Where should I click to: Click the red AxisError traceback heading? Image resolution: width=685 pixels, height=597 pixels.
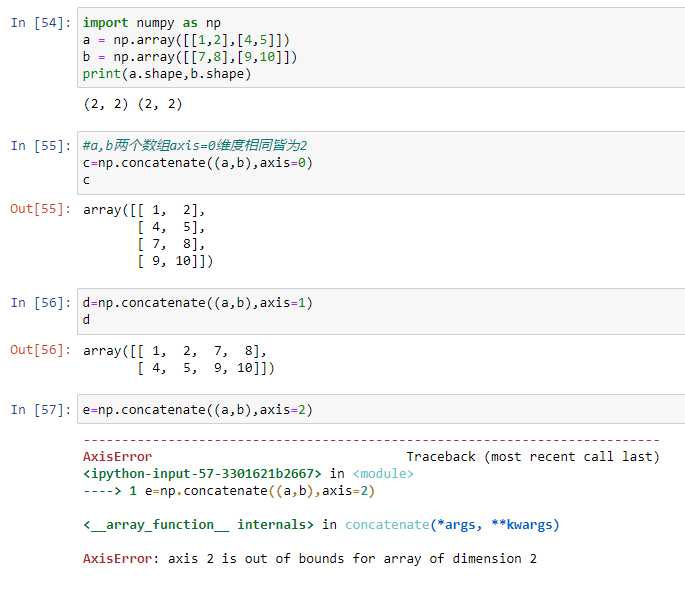tap(118, 457)
